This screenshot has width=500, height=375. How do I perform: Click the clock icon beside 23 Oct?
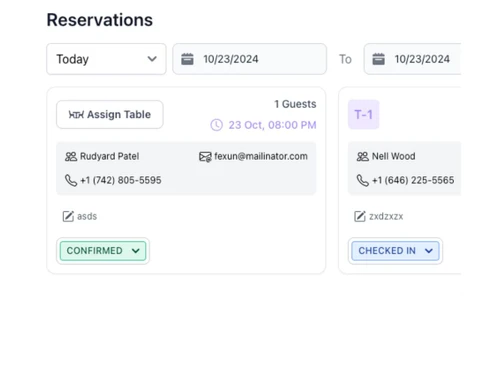[217, 125]
